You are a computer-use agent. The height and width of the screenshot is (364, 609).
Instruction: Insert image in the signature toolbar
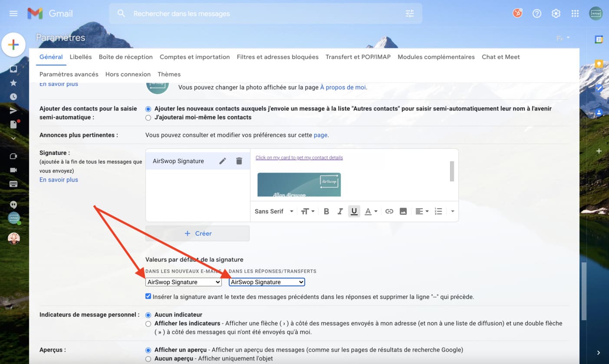[403, 211]
